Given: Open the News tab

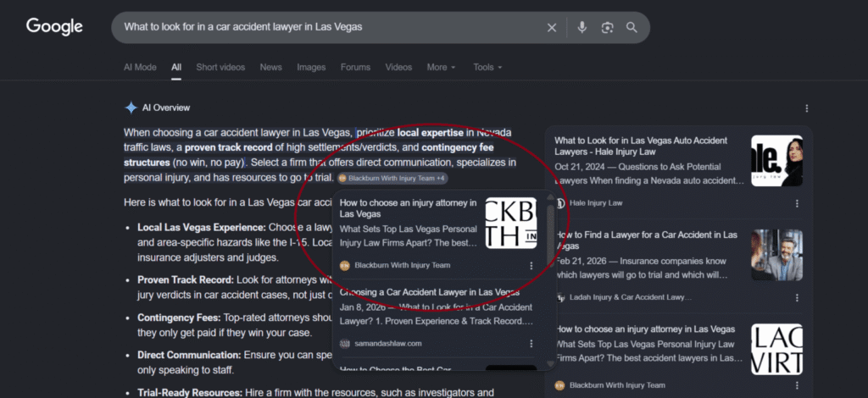Looking at the screenshot, I should tap(270, 68).
